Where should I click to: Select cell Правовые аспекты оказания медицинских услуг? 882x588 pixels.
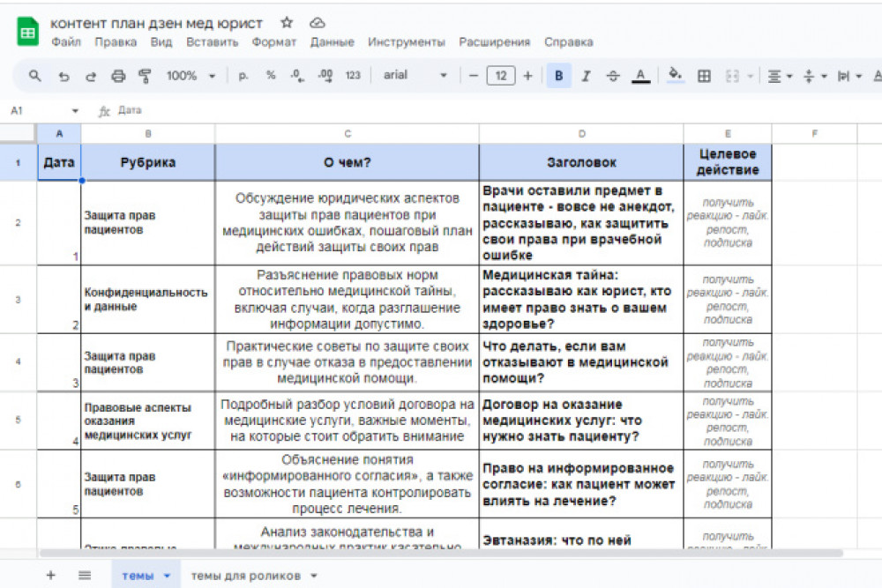(148, 421)
